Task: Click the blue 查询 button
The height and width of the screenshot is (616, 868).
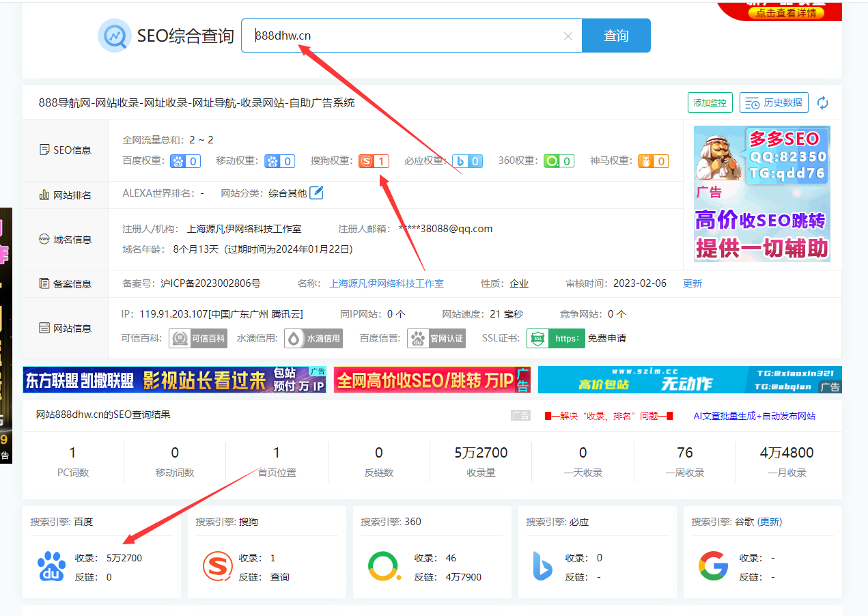Action: click(615, 35)
